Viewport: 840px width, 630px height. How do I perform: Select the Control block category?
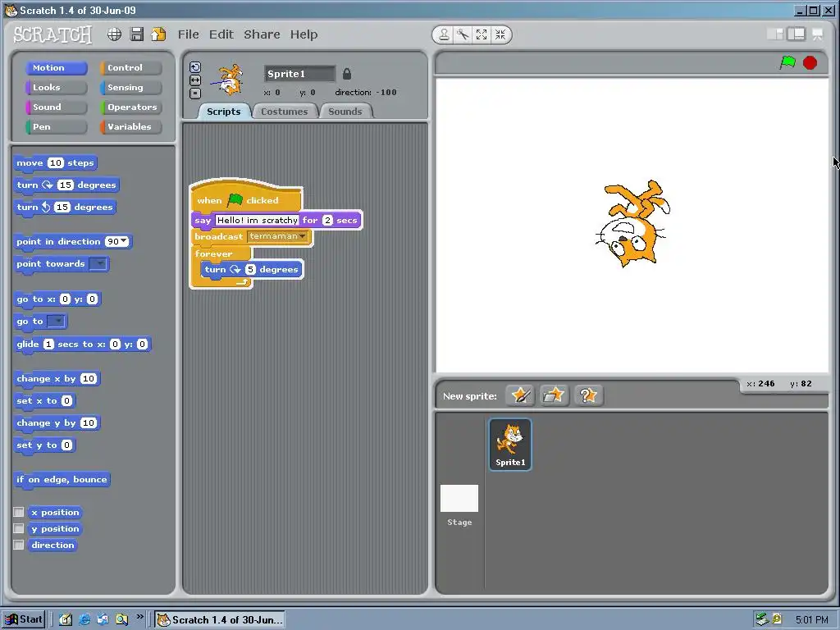pos(130,67)
